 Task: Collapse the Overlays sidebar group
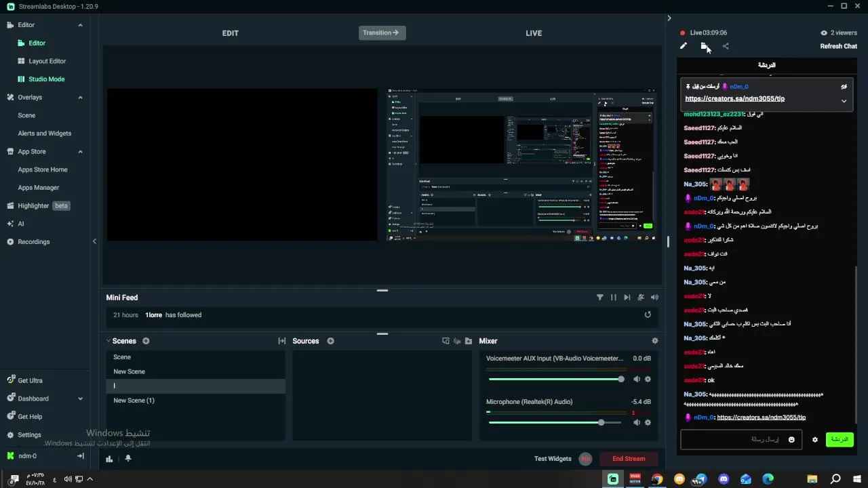tap(80, 98)
